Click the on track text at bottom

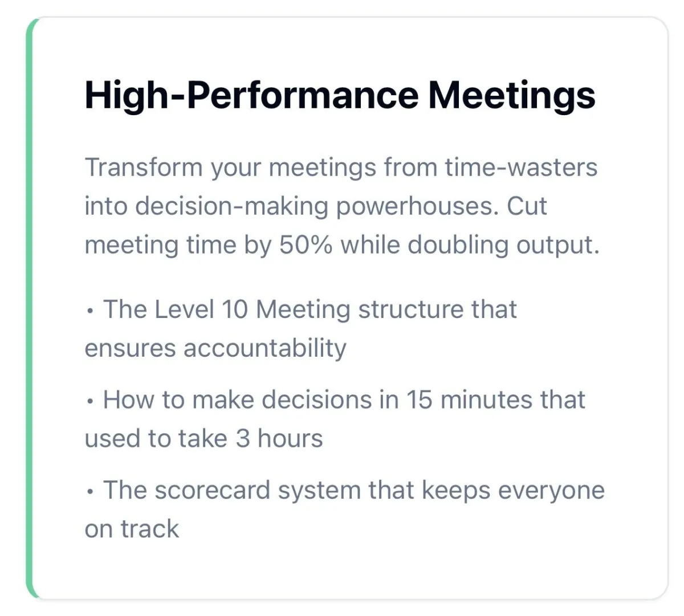point(132,529)
